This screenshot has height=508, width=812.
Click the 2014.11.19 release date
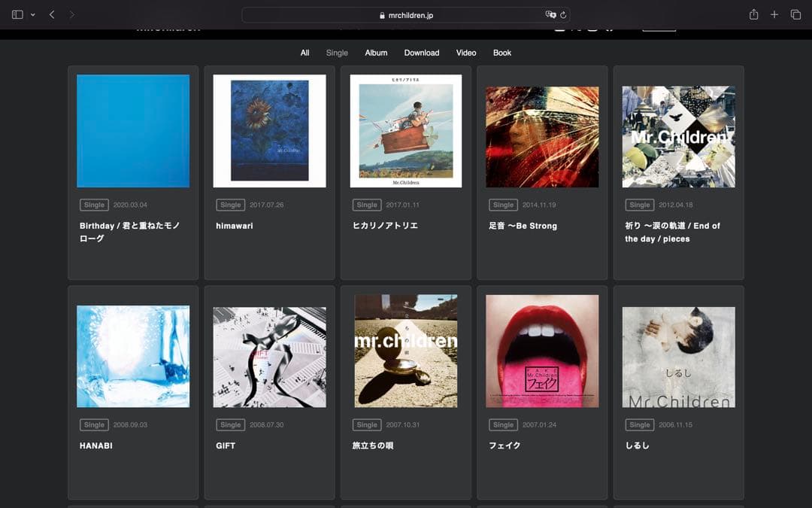(539, 205)
